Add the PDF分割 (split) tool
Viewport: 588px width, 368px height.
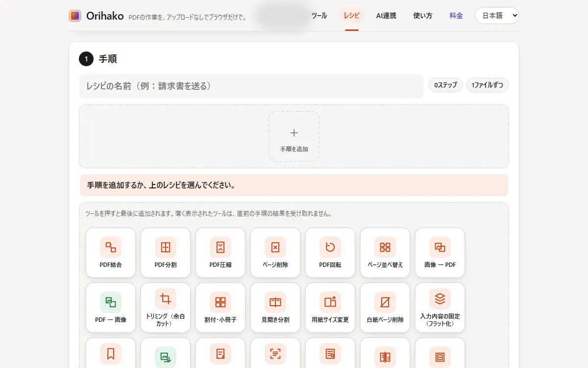point(166,253)
